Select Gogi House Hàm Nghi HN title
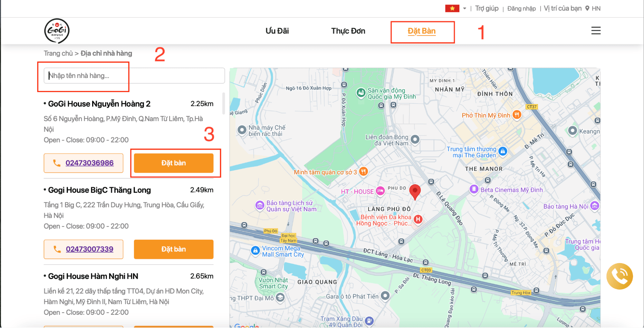644x328 pixels. (93, 276)
